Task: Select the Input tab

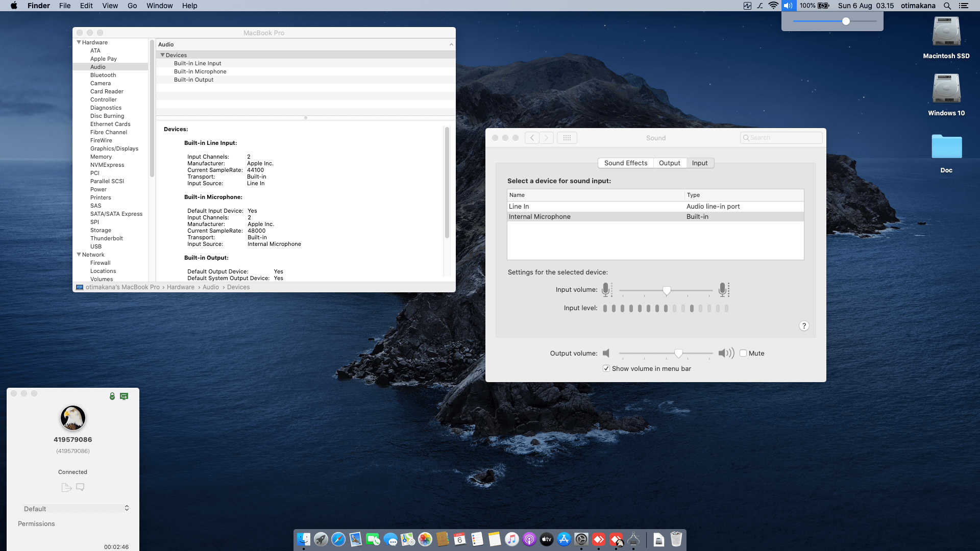Action: pyautogui.click(x=700, y=163)
